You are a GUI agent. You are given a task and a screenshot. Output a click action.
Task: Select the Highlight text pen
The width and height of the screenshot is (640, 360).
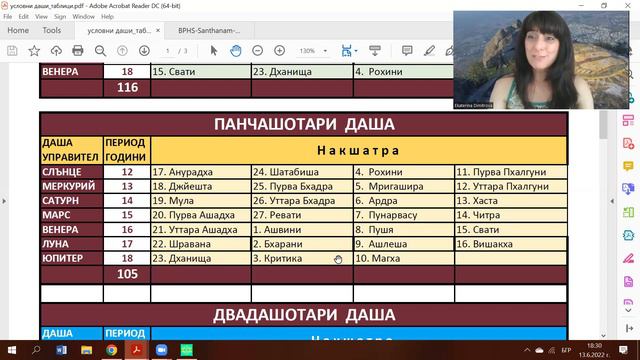[429, 51]
